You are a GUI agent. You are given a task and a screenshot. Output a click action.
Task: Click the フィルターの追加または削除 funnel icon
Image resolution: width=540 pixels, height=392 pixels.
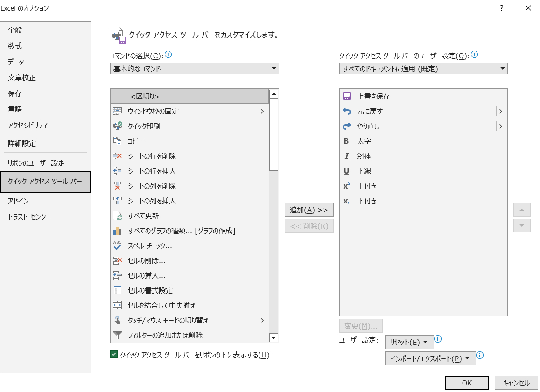118,335
